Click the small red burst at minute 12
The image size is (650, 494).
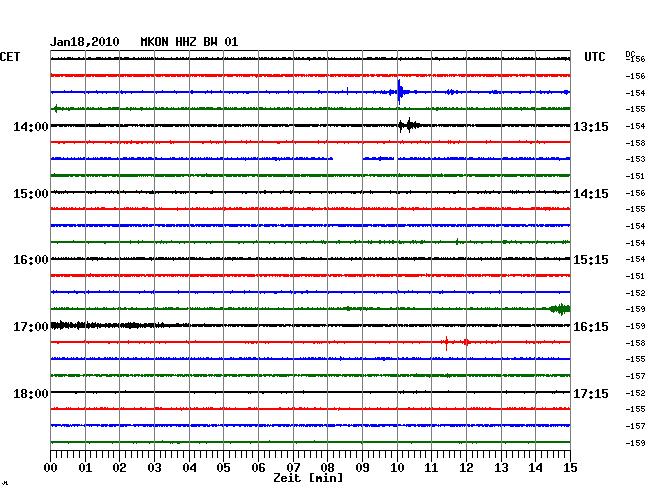coord(466,342)
